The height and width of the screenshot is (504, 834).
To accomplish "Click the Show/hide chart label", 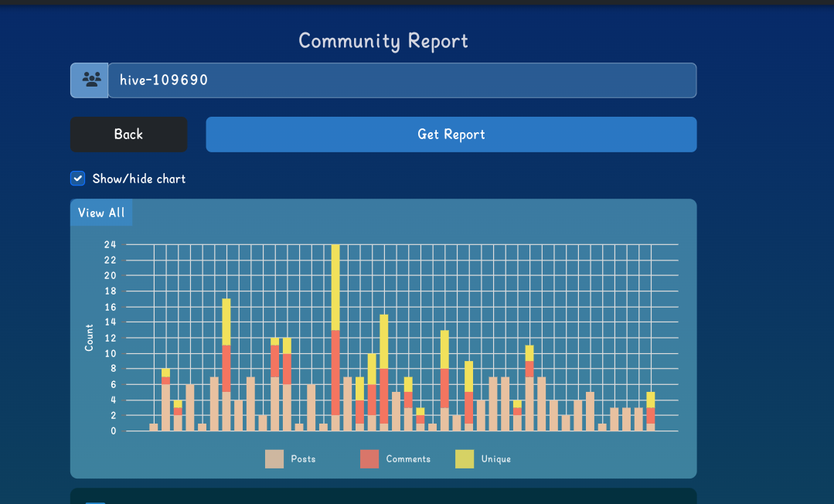I will tap(139, 179).
